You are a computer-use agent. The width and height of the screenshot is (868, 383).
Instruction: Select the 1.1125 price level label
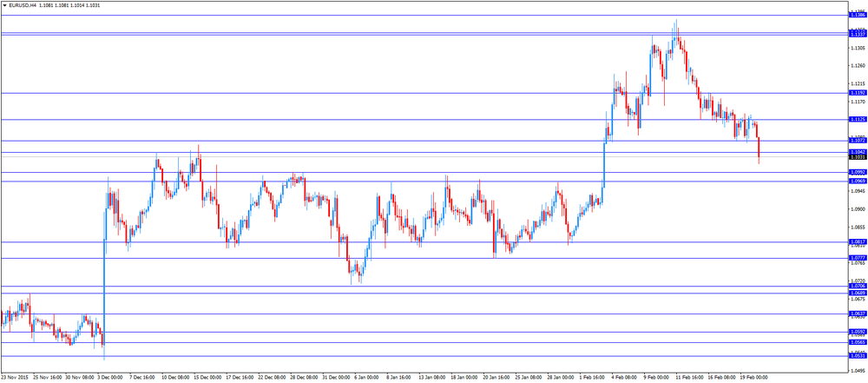[858, 119]
